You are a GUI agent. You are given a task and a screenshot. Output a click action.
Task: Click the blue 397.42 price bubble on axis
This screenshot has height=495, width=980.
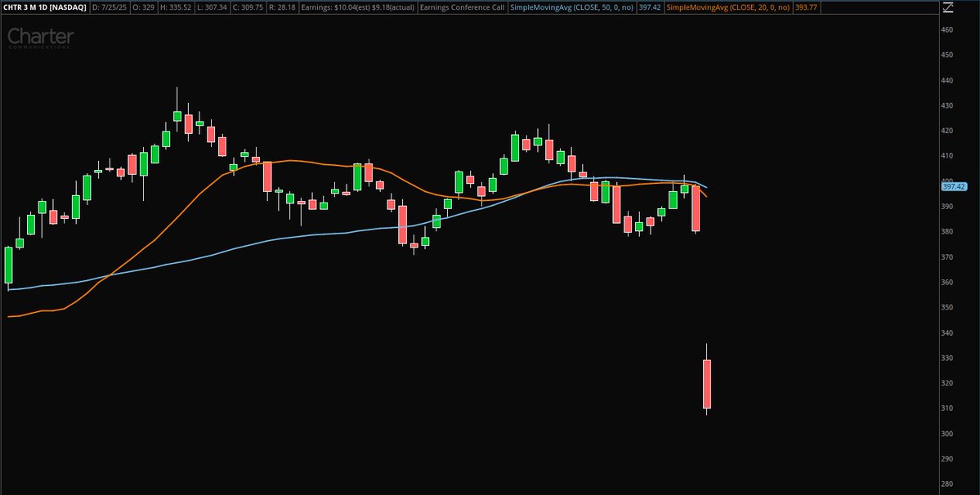pos(954,186)
